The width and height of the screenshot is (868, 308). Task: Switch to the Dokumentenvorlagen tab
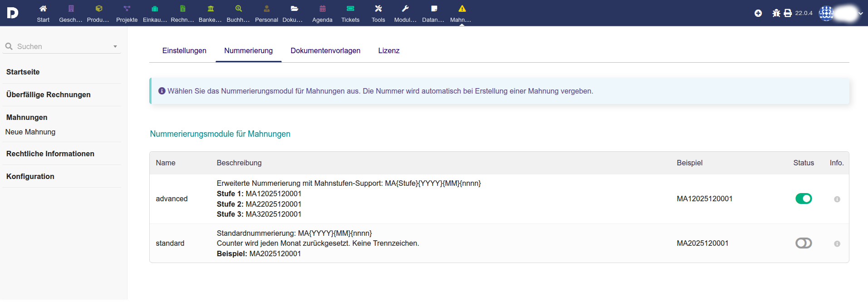point(325,51)
